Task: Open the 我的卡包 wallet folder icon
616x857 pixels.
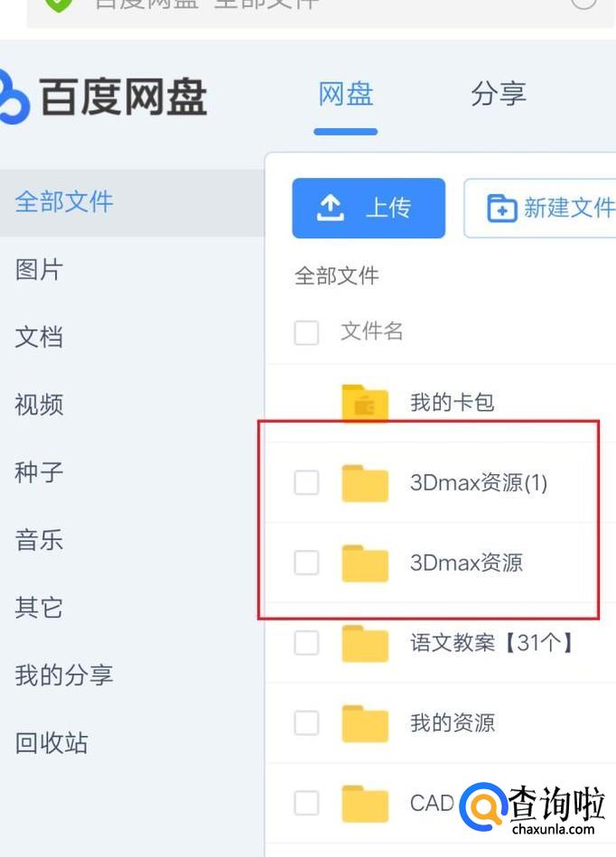Action: click(x=365, y=403)
